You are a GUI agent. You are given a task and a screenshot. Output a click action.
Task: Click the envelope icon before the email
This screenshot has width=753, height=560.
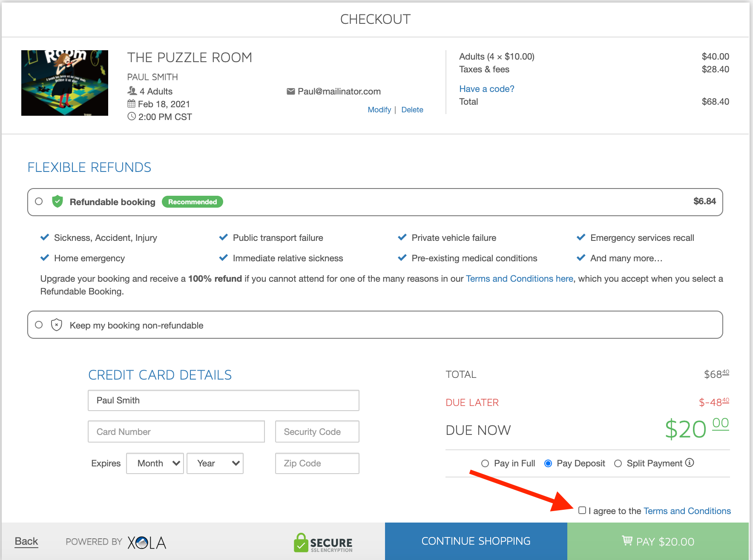point(291,91)
